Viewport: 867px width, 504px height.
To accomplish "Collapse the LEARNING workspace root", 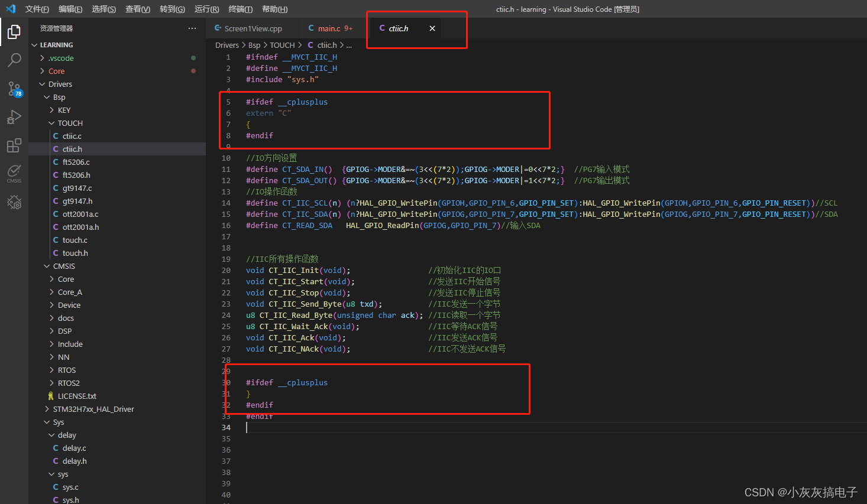I will [56, 45].
